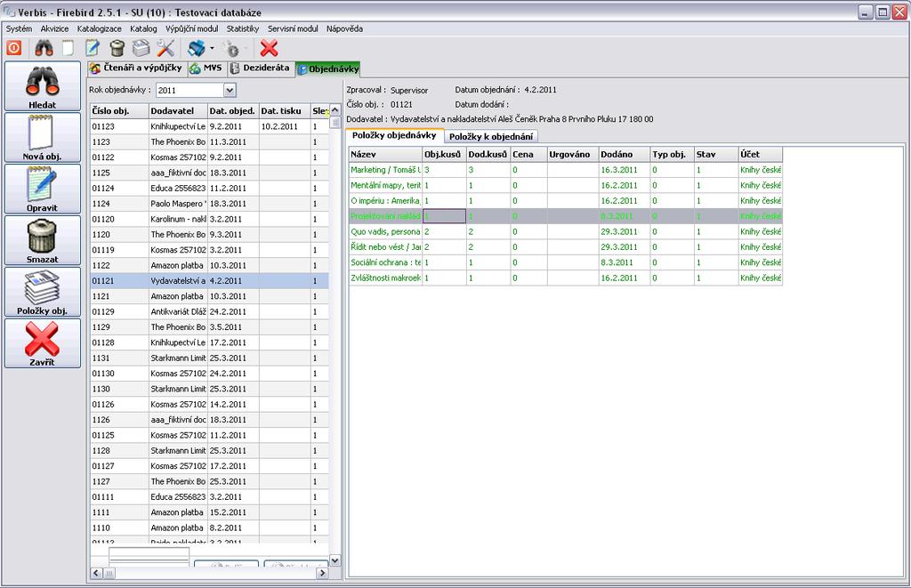Open the Statistiky menu
This screenshot has width=911, height=588.
243,28
